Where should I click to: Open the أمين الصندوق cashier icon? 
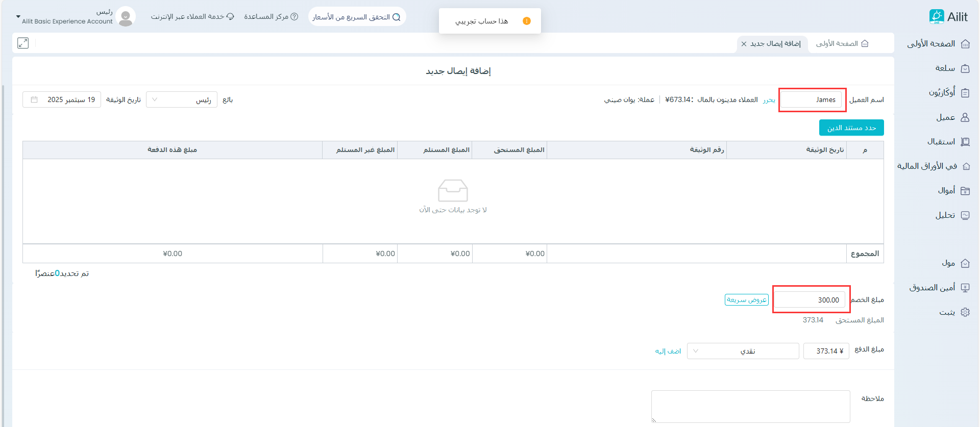click(x=965, y=288)
